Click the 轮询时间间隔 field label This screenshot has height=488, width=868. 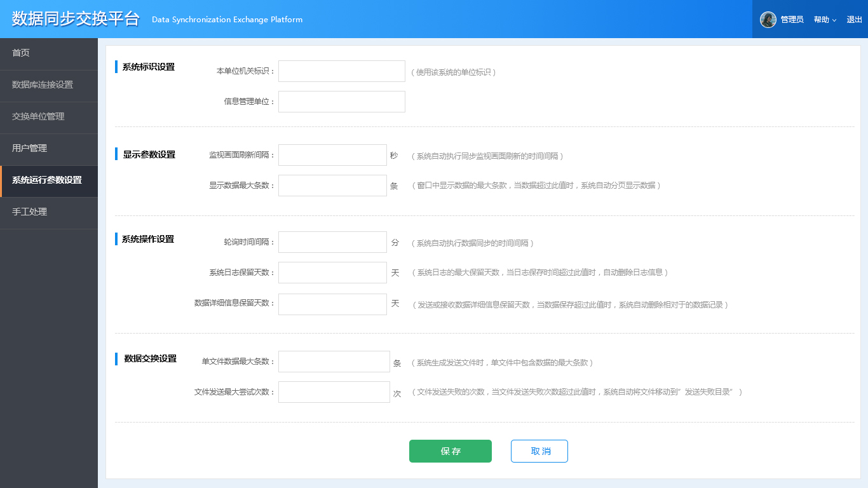point(250,242)
